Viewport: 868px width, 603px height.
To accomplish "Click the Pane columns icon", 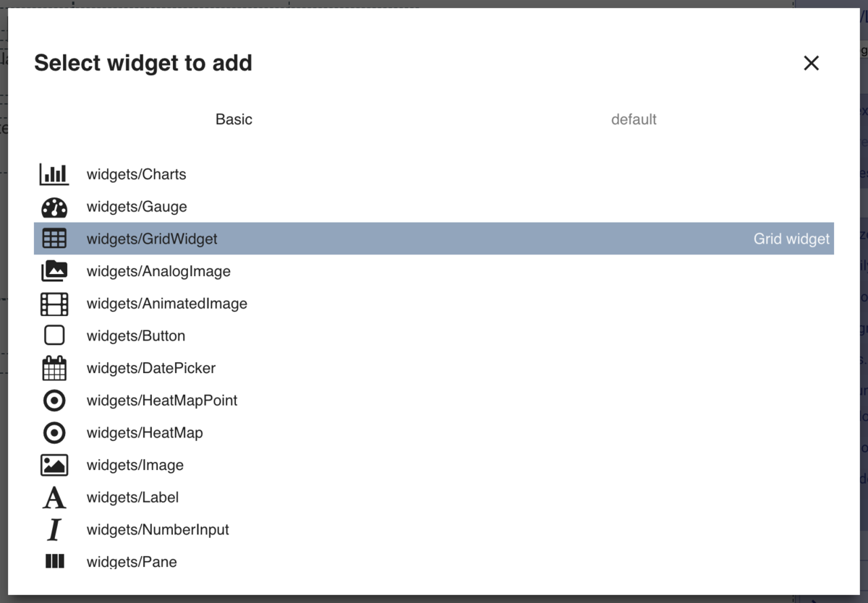I will [54, 561].
